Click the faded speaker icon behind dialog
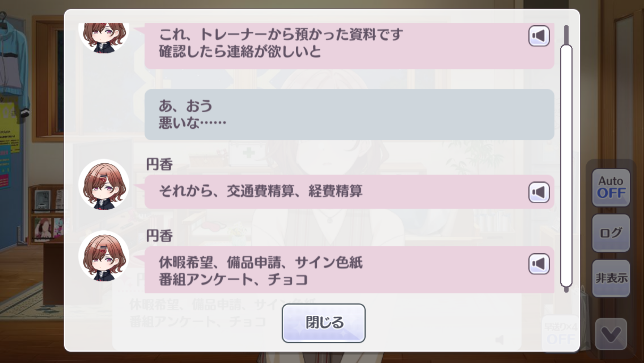This screenshot has width=644, height=363. 499,340
